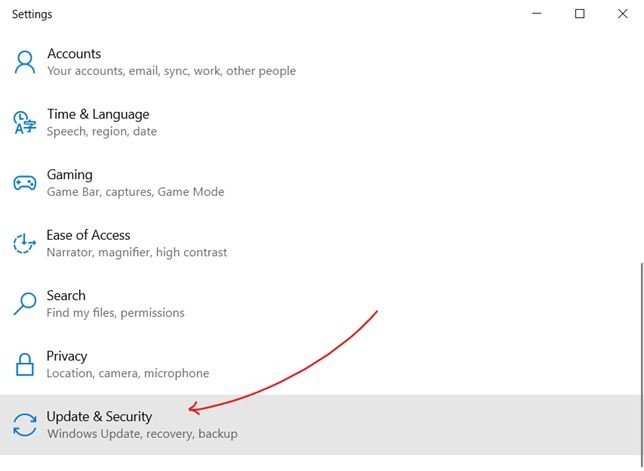
Task: Click the Search magnifier icon
Action: point(24,304)
